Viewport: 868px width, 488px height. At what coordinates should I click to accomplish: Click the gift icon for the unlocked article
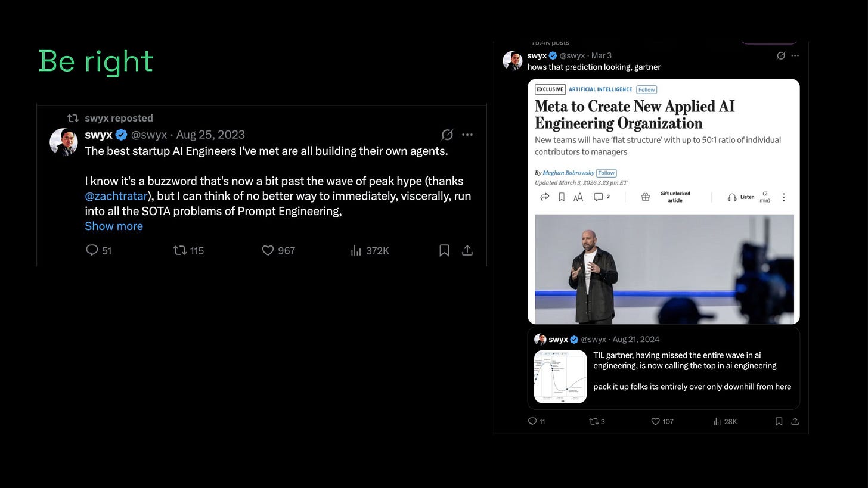[x=646, y=197]
